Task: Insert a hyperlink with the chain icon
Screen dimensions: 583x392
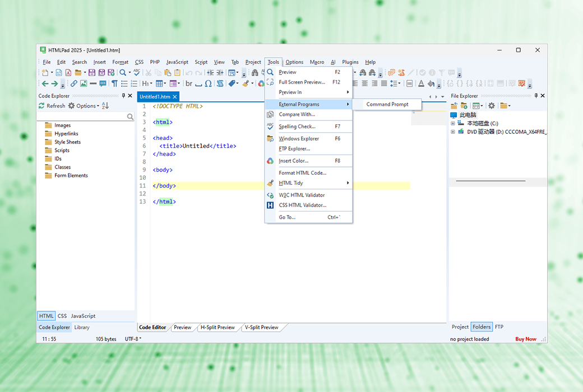Action: (74, 83)
